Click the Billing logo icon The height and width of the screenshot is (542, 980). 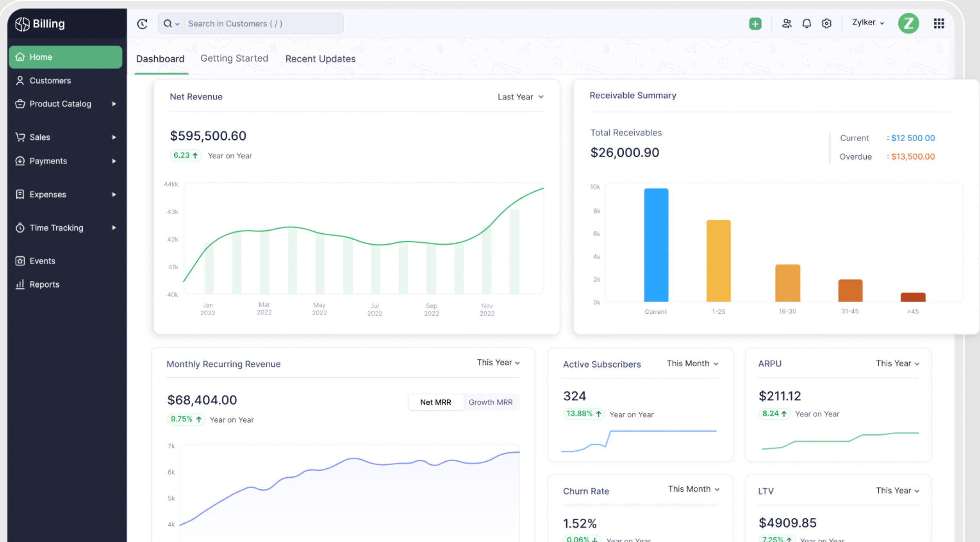click(22, 24)
